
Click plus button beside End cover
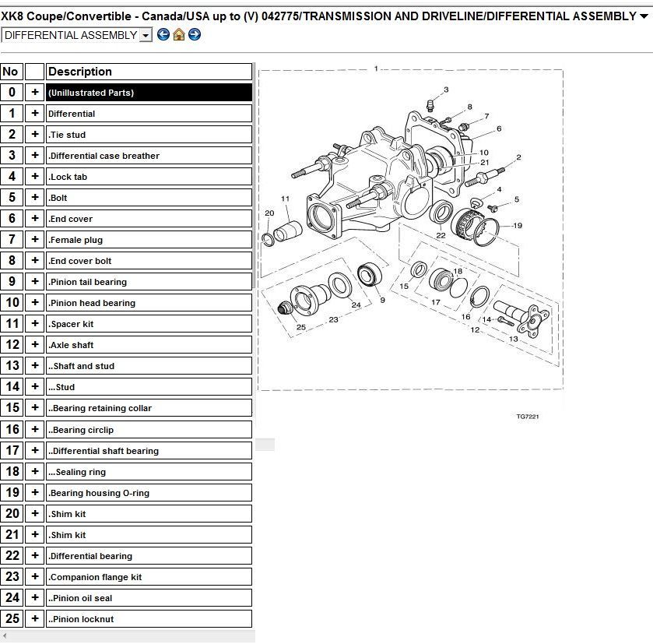click(35, 219)
